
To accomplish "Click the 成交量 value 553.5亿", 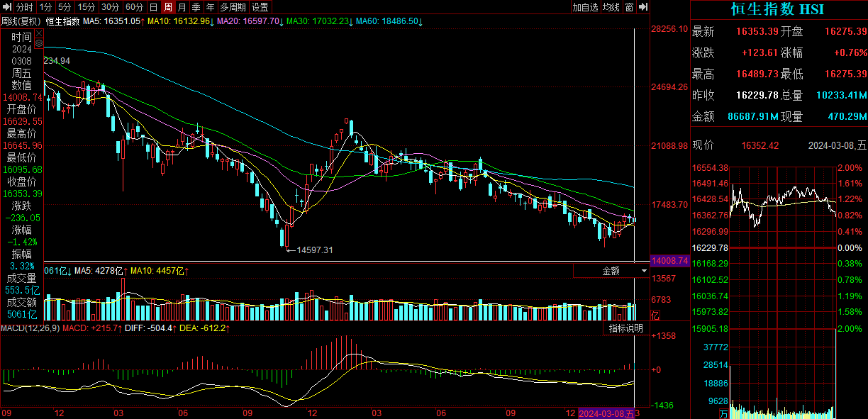I will (x=22, y=291).
